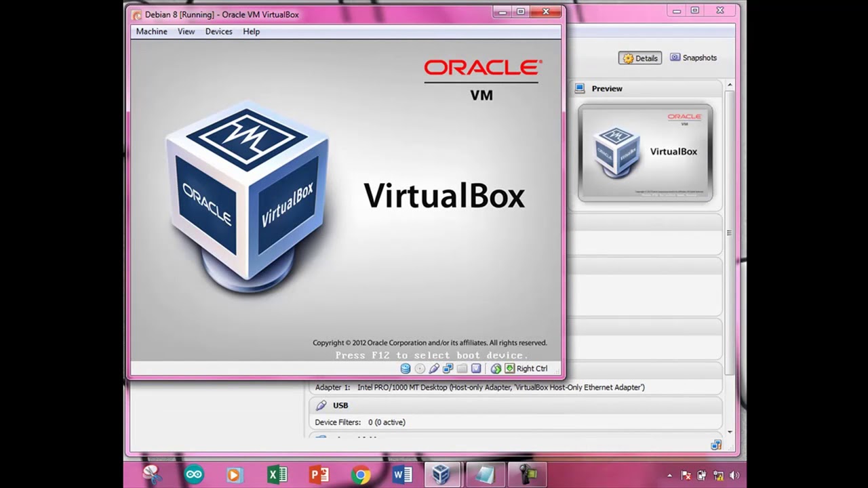Image resolution: width=868 pixels, height=488 pixels.
Task: Open PowerPoint from the taskbar
Action: (319, 474)
